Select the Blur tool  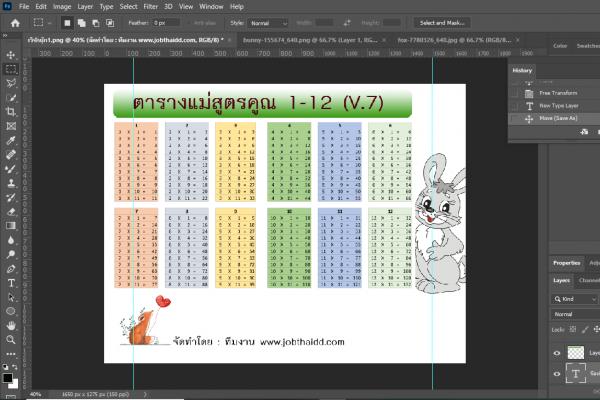(11, 240)
